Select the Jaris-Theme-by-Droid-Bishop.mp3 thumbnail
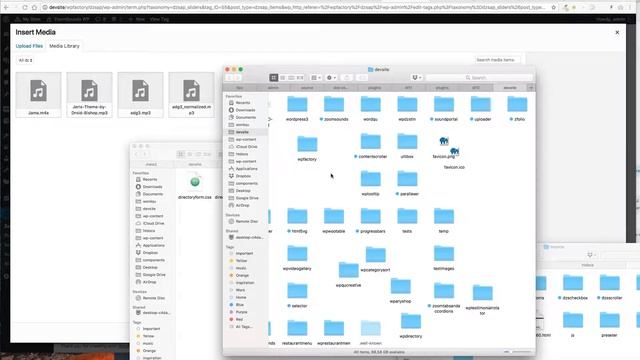The image size is (640, 360). pyautogui.click(x=89, y=95)
